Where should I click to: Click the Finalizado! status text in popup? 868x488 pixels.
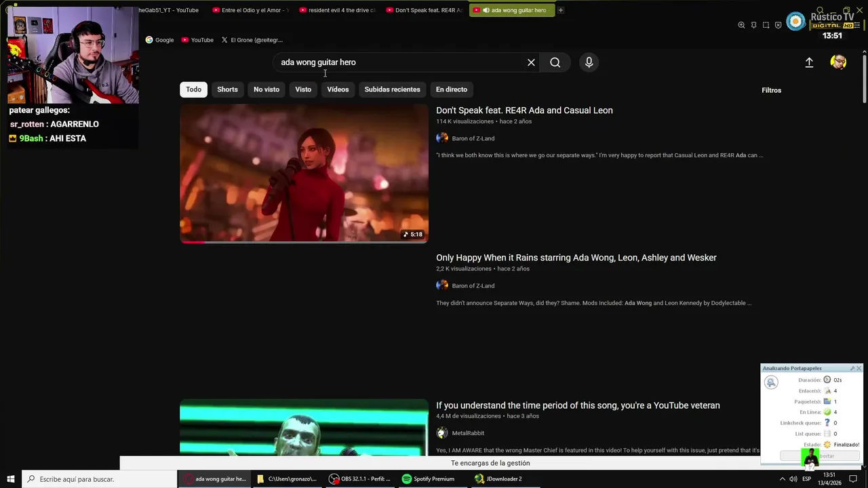point(846,445)
